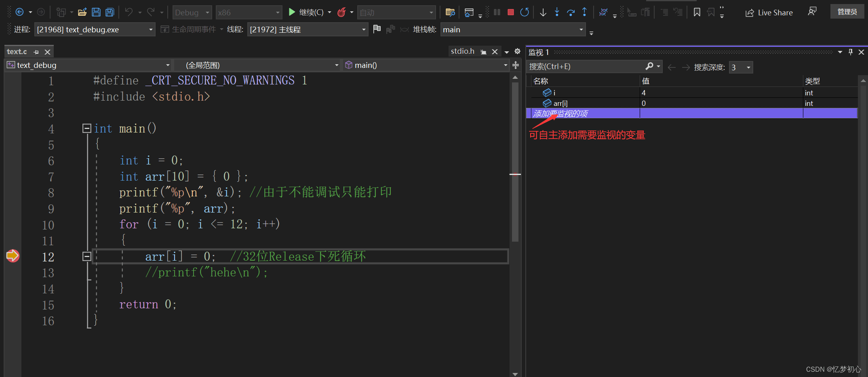Toggle a bookmark with the bookmark icon
This screenshot has height=377, width=868.
point(697,12)
